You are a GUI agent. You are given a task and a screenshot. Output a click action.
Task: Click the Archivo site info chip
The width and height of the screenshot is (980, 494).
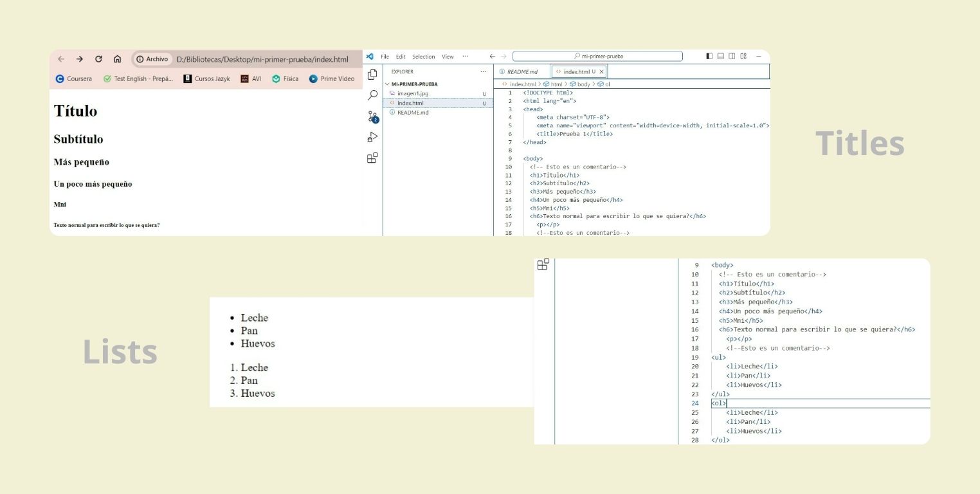click(x=152, y=59)
